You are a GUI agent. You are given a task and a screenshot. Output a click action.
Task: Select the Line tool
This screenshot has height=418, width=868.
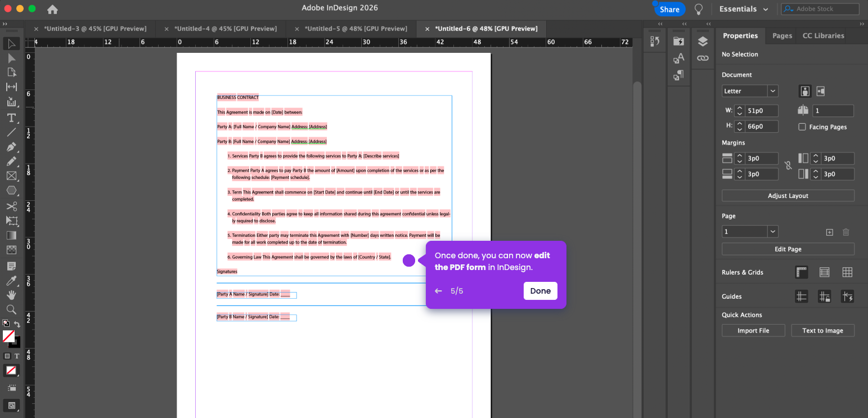tap(11, 132)
